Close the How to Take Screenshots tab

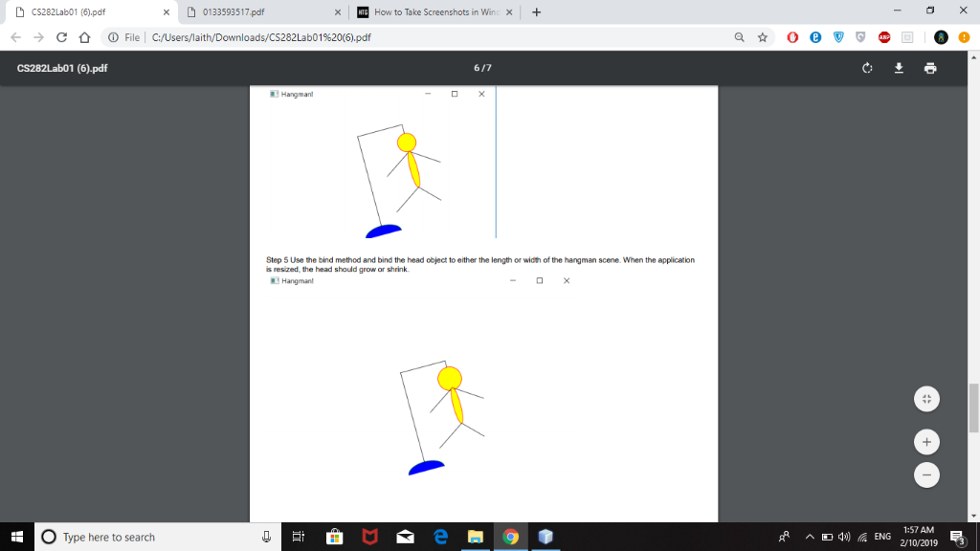pyautogui.click(x=509, y=12)
